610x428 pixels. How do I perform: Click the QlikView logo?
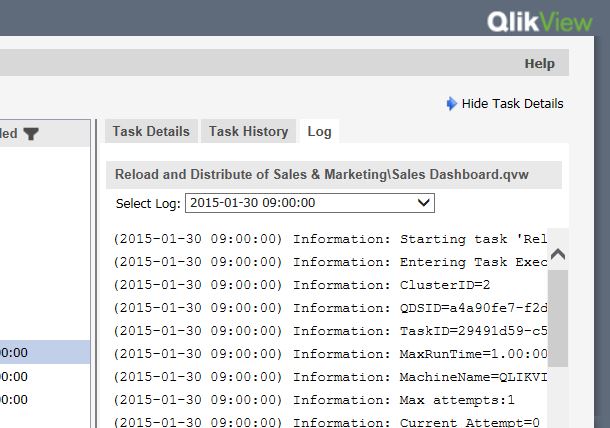point(540,22)
